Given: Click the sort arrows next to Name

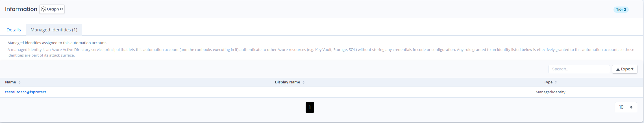Looking at the screenshot, I should pyautogui.click(x=19, y=82).
